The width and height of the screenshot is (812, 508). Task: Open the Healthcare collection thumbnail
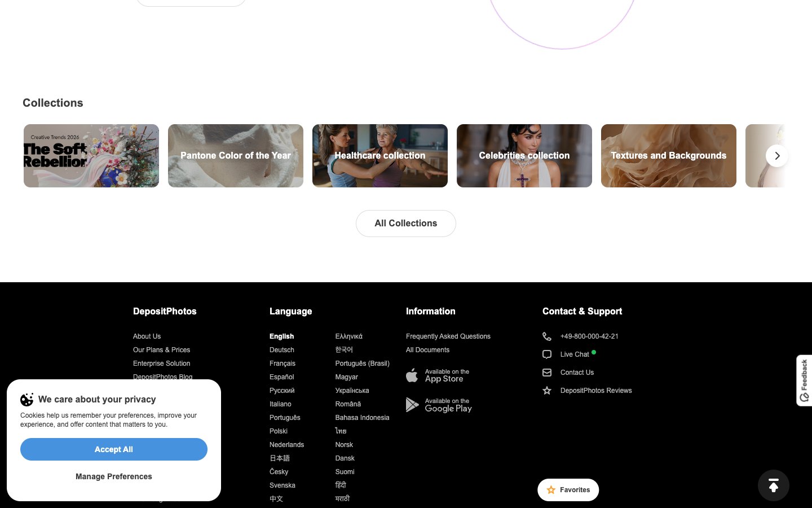click(x=380, y=156)
